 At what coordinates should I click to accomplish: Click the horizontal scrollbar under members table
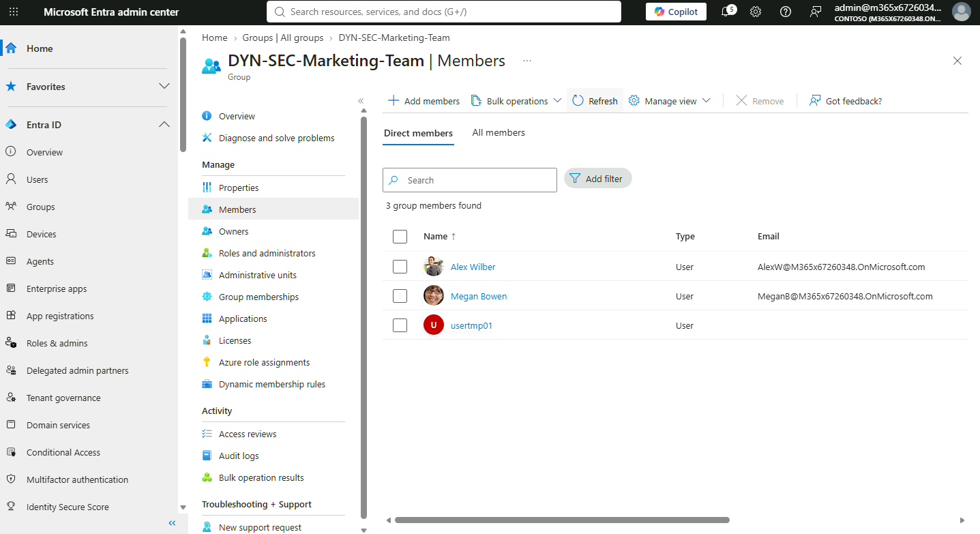pyautogui.click(x=562, y=520)
